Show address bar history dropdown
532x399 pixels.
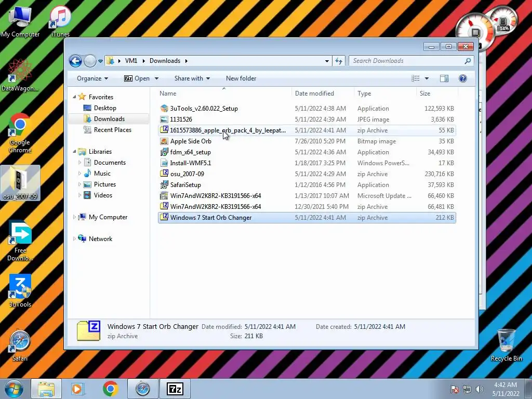tap(327, 61)
